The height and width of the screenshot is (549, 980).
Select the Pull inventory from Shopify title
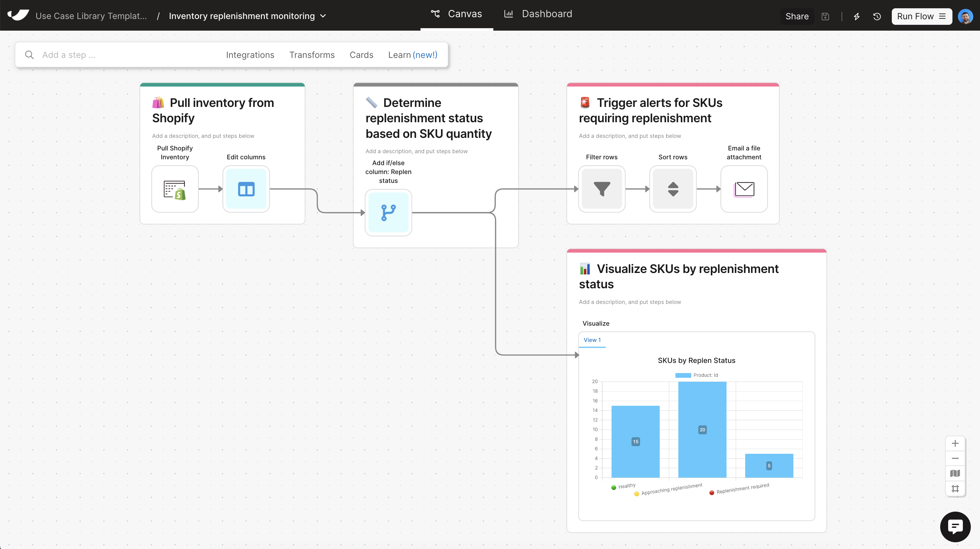(213, 110)
